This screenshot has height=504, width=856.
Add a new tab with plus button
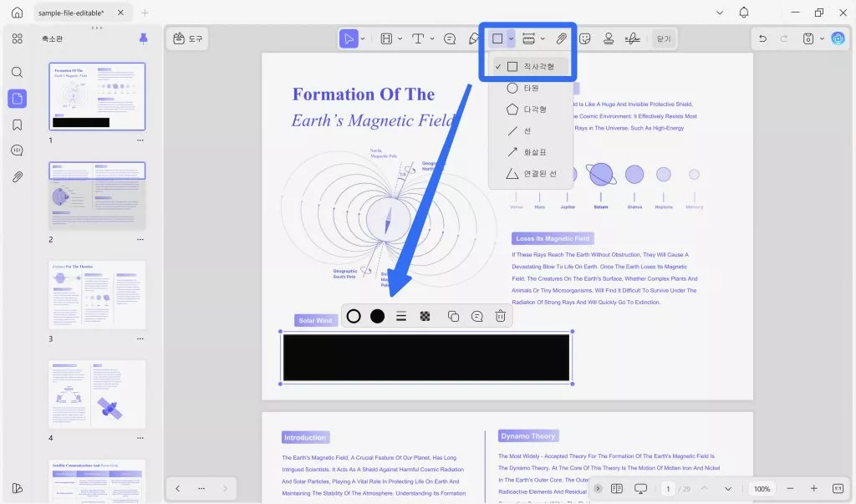pos(145,13)
